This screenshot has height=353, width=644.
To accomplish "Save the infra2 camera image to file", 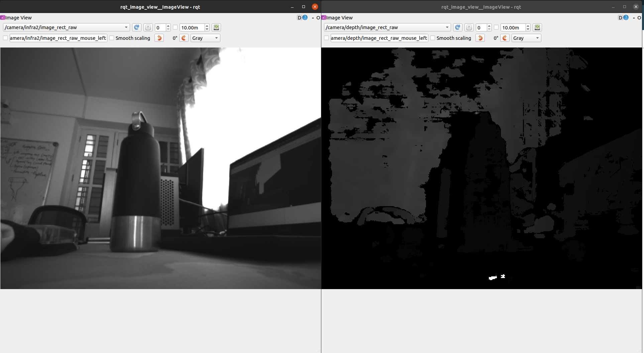I will click(x=216, y=27).
